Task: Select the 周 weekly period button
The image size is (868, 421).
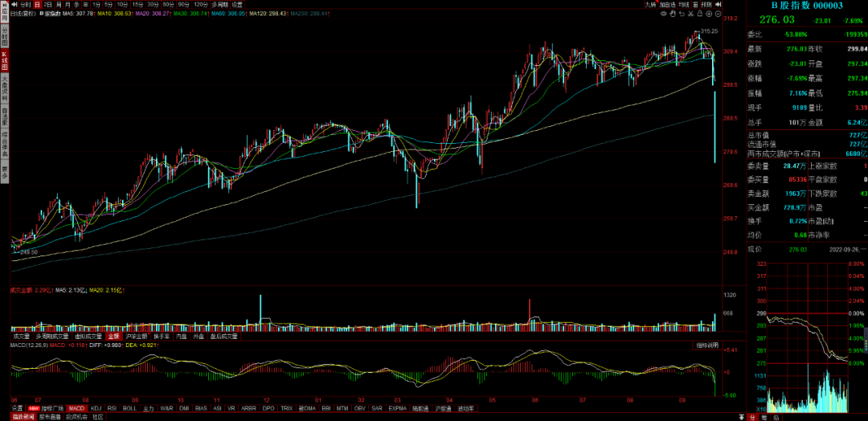Action: 59,4
